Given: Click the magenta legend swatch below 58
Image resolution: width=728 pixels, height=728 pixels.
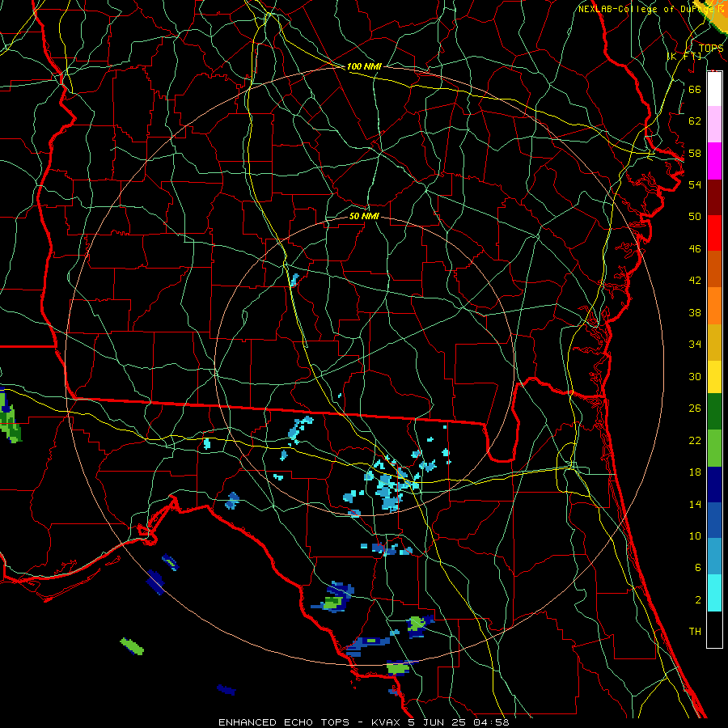Looking at the screenshot, I should pyautogui.click(x=714, y=161).
